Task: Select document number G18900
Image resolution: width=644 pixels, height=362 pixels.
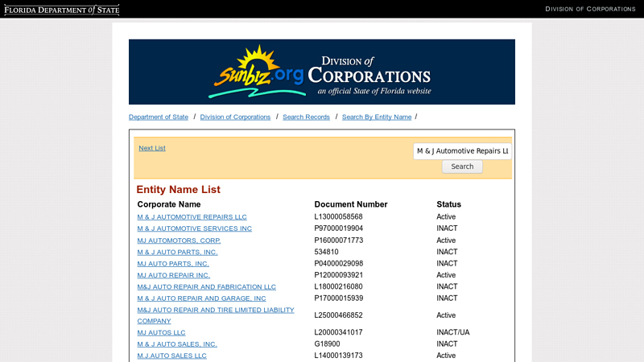Action: (328, 343)
